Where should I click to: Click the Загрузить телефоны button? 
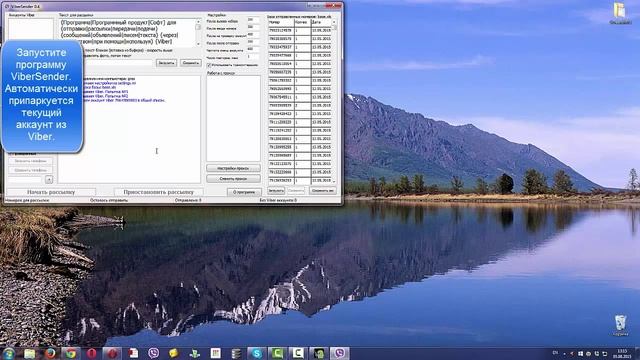(x=30, y=161)
